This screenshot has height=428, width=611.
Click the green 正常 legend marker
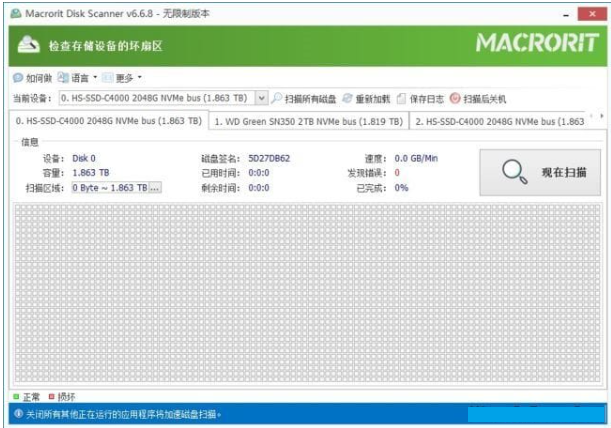click(16, 397)
